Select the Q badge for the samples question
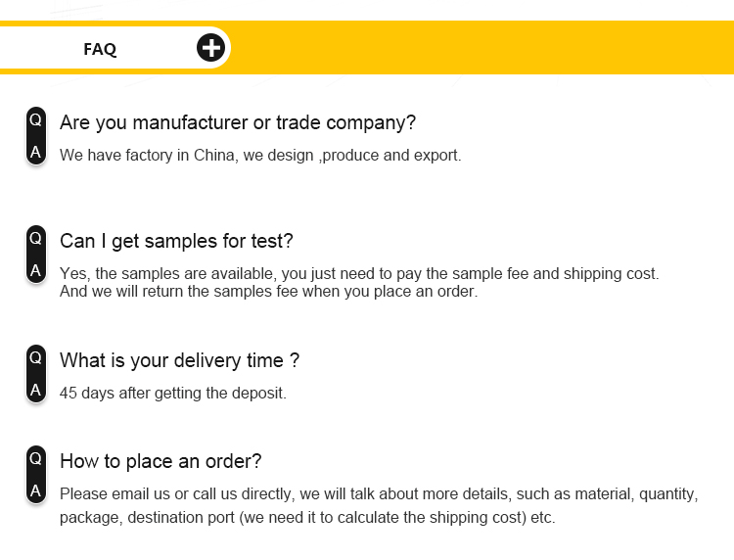 [36, 238]
